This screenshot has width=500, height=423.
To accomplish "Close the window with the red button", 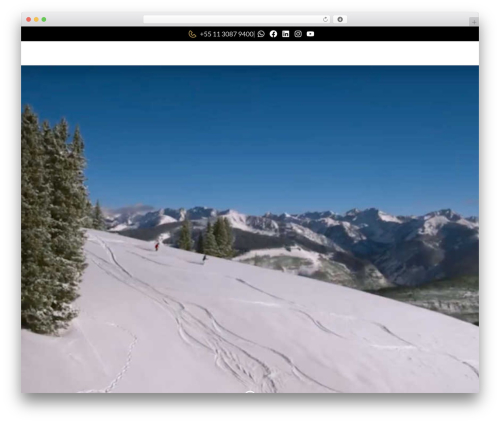I will [x=29, y=19].
